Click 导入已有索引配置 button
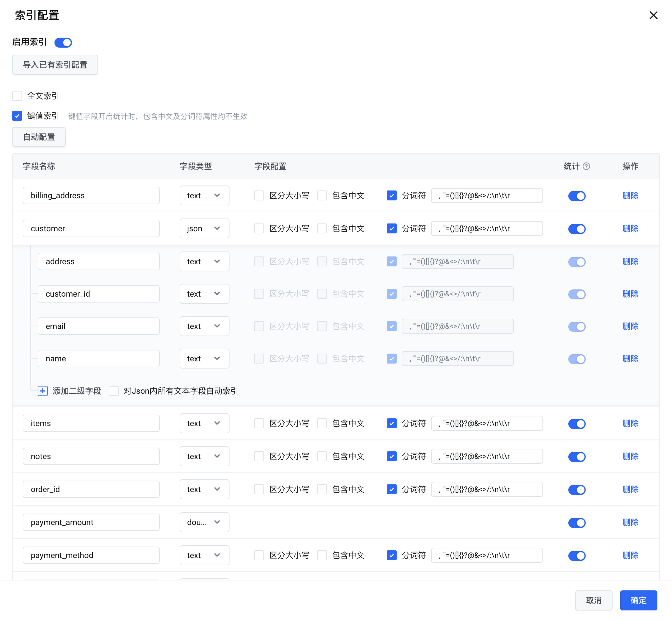The height and width of the screenshot is (620, 672). pyautogui.click(x=55, y=65)
